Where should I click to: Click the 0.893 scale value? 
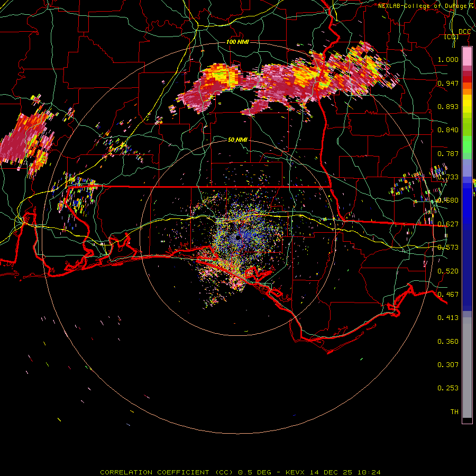coord(448,106)
